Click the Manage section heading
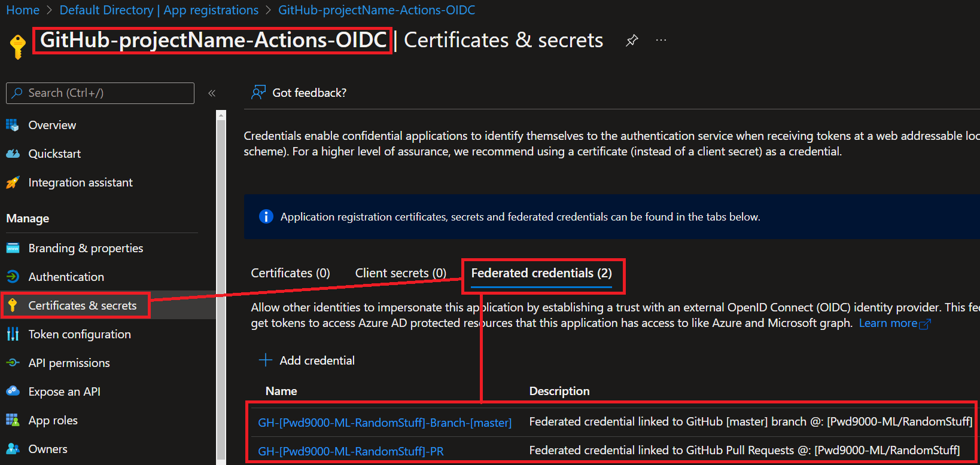The width and height of the screenshot is (980, 465). (28, 219)
